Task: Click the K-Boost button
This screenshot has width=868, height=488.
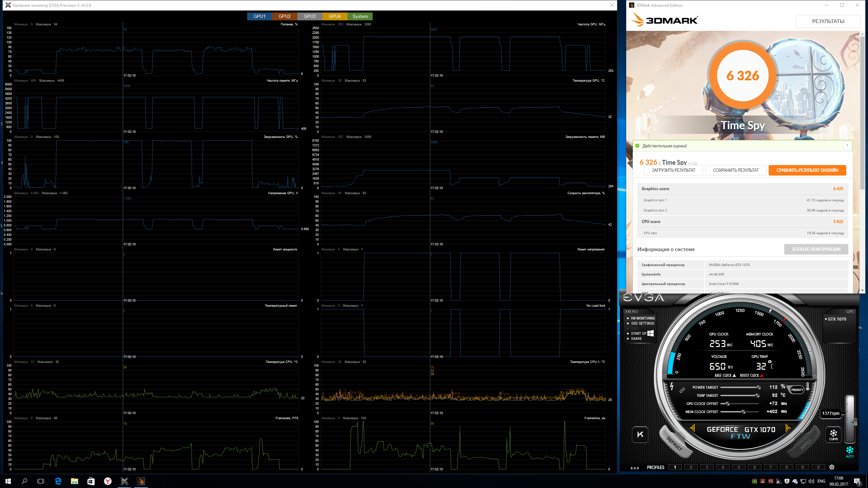Action: point(640,434)
